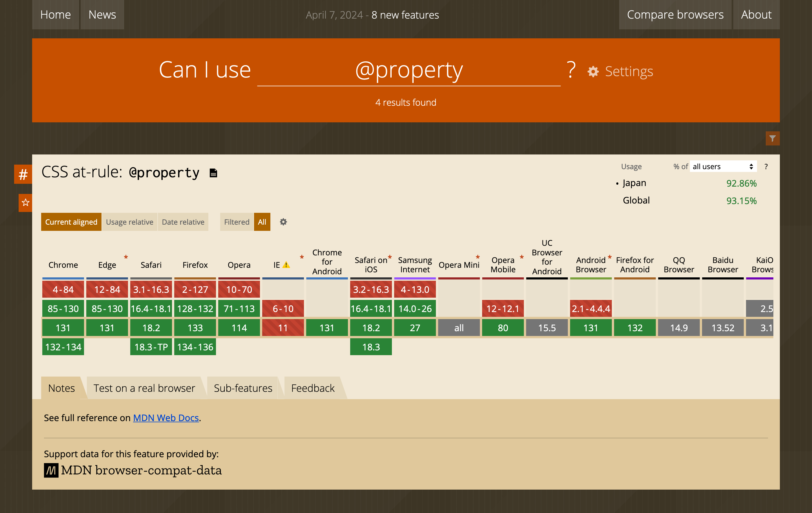Click IE 11 cell
This screenshot has height=513, width=812.
coord(283,328)
